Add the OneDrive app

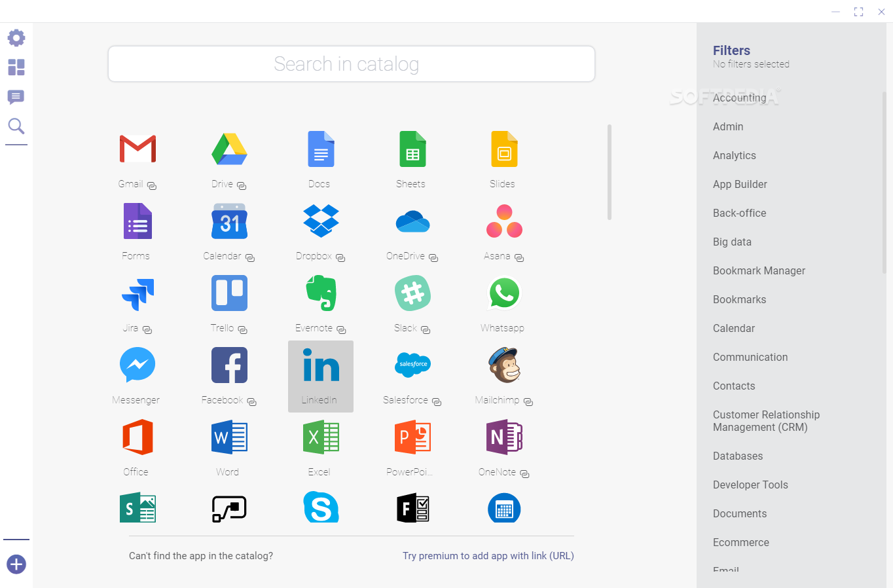412,222
